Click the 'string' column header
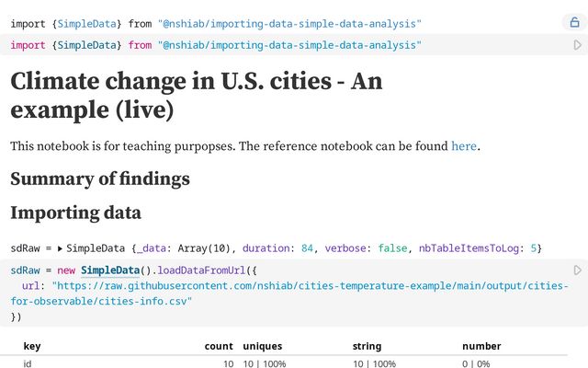Viewport: 588px width, 368px height. (367, 346)
